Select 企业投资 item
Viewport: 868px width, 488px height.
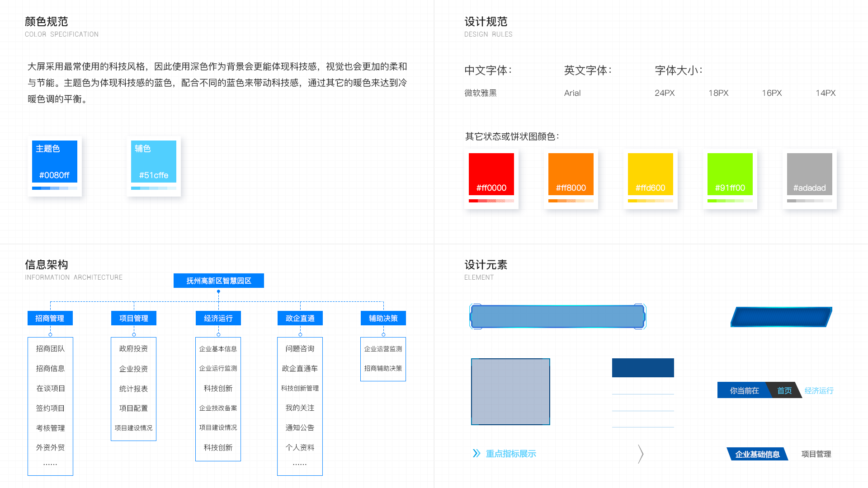[133, 369]
